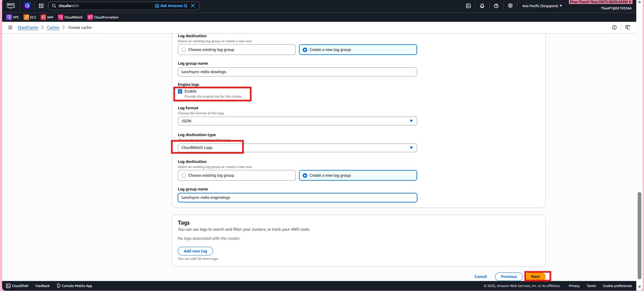
Task: Uncheck the Engine logs Enable checkbox
Action: [x=180, y=91]
